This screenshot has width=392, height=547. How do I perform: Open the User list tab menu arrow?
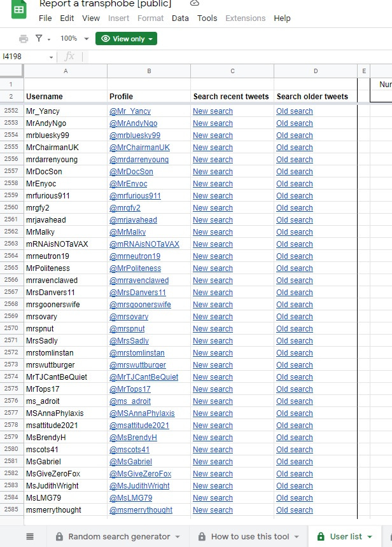[370, 537]
